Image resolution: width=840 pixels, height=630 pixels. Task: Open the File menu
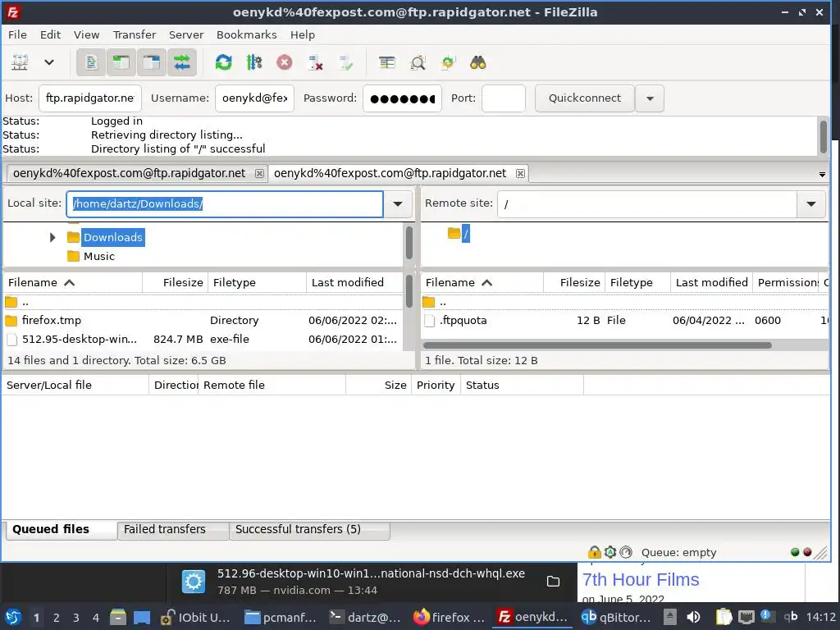tap(17, 34)
